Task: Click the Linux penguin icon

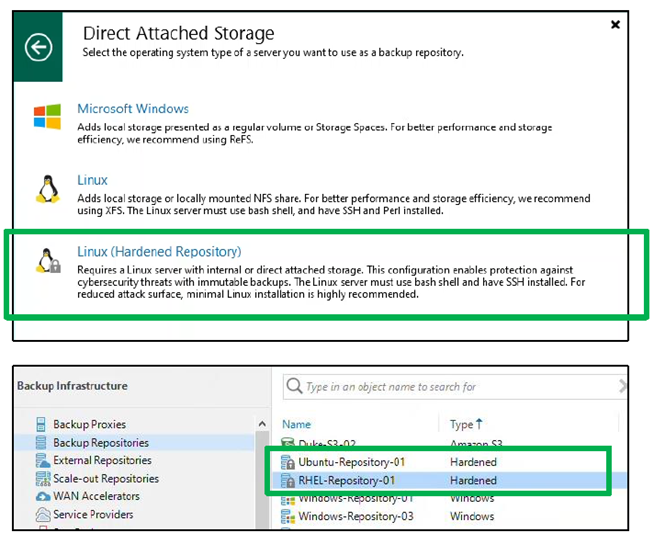Action: 48,189
